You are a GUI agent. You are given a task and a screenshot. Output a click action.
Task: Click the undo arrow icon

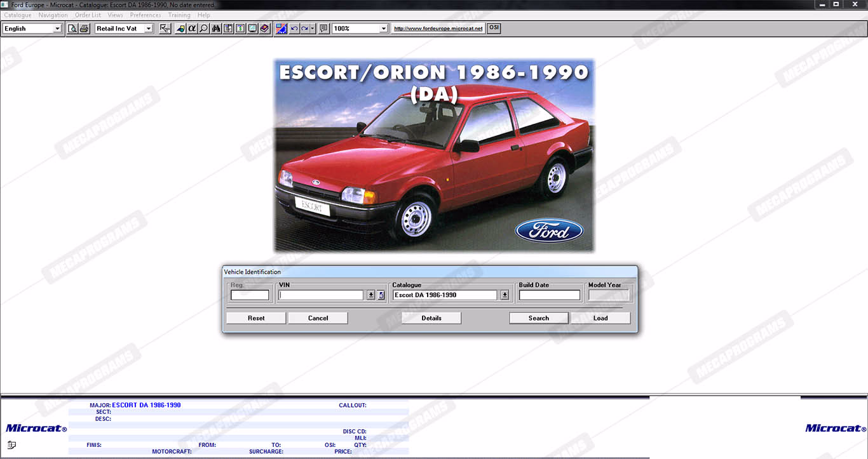coord(294,29)
